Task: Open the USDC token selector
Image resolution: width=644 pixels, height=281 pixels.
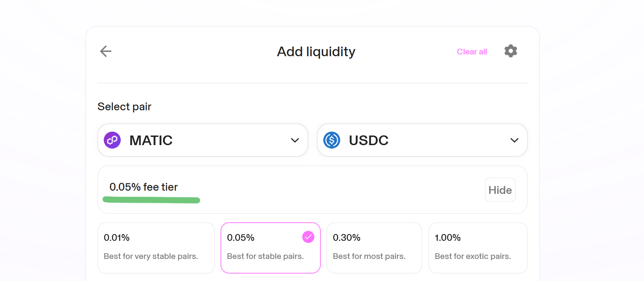Action: pyautogui.click(x=422, y=140)
